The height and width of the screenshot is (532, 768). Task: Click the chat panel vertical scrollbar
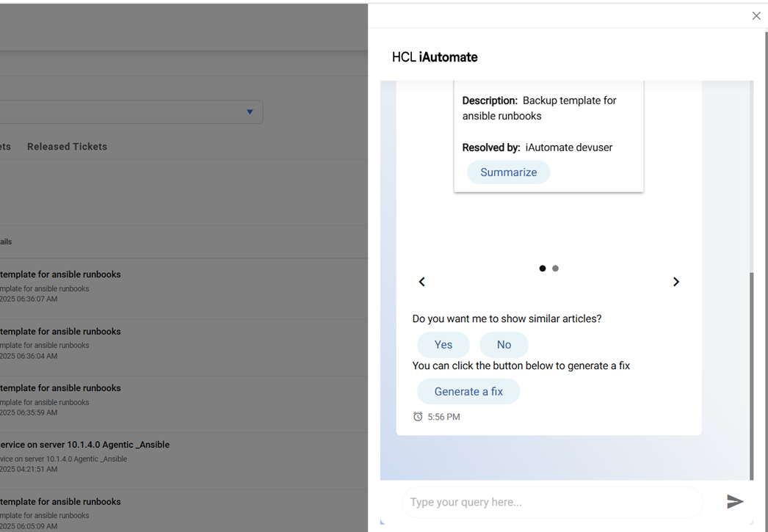pos(750,374)
